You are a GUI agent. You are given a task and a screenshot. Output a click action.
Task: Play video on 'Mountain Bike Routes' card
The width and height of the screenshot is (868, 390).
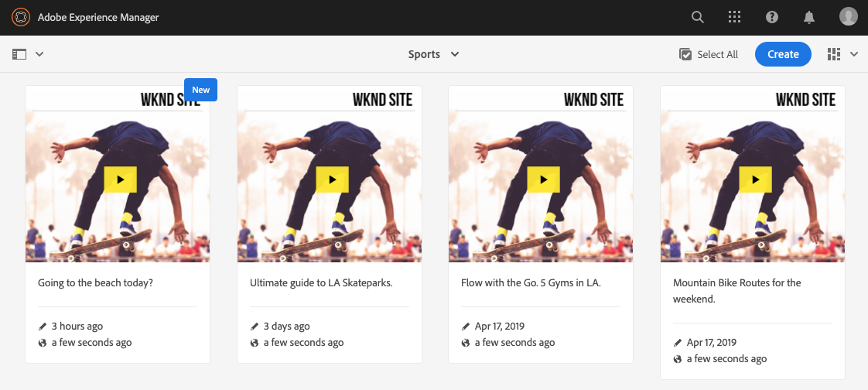756,180
